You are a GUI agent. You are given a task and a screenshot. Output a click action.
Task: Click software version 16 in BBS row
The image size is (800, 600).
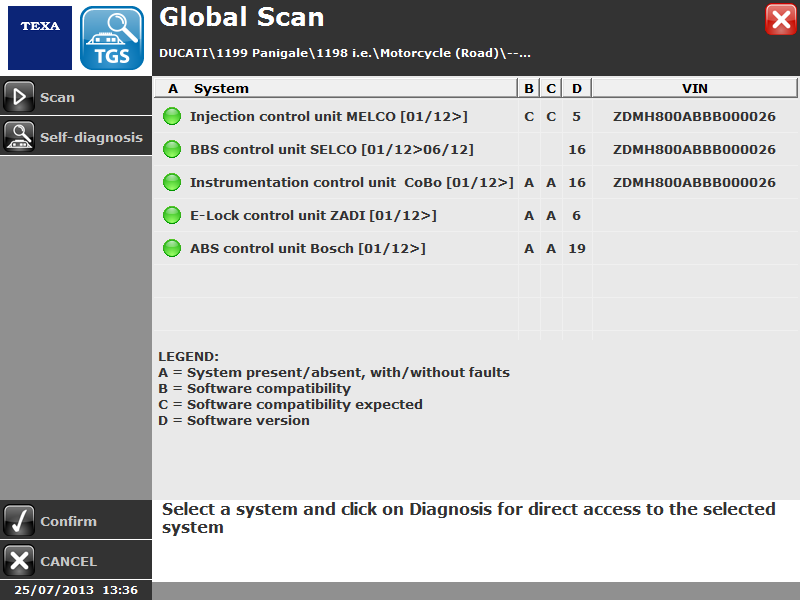point(577,149)
